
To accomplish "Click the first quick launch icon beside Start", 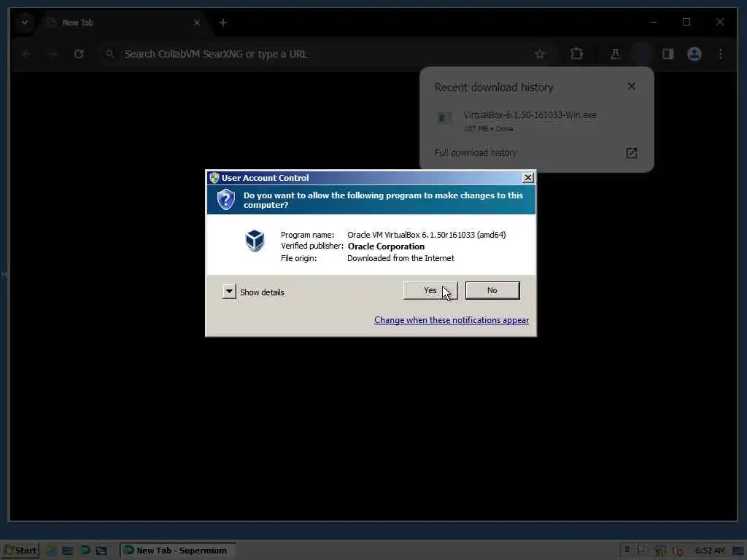I will [x=51, y=551].
